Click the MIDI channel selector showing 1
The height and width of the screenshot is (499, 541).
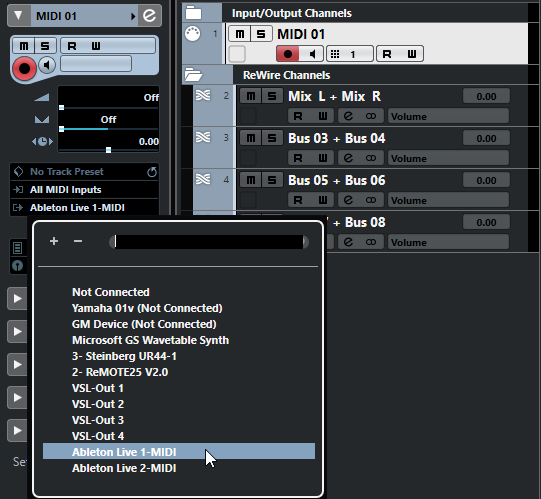point(350,54)
